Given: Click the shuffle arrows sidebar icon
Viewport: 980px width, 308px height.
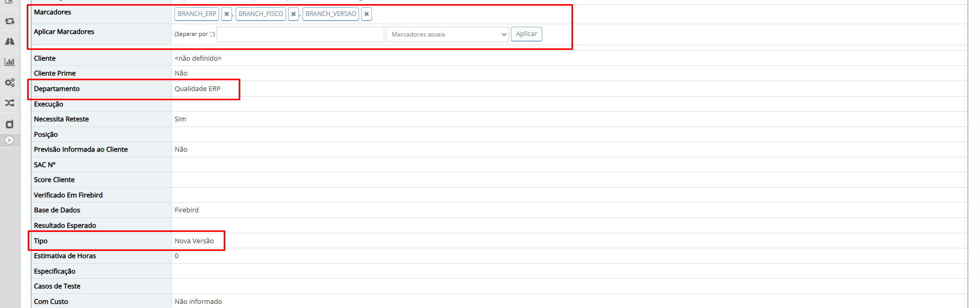Looking at the screenshot, I should coord(10,103).
